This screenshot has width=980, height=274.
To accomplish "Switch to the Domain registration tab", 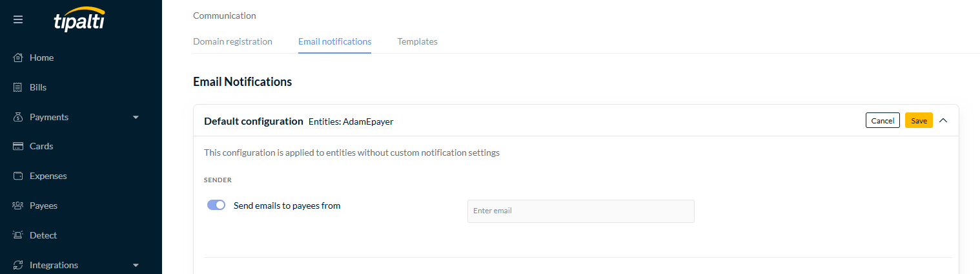I will point(232,41).
